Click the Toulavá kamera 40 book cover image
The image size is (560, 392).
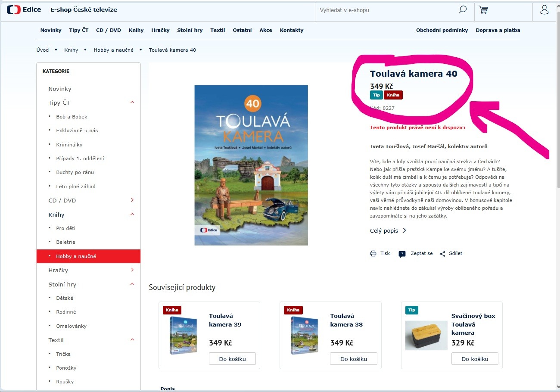pyautogui.click(x=251, y=165)
